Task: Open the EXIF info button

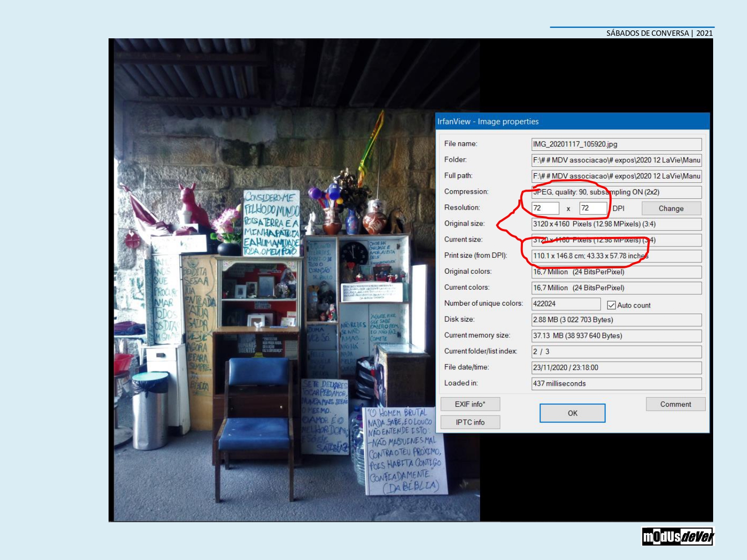Action: tap(470, 404)
